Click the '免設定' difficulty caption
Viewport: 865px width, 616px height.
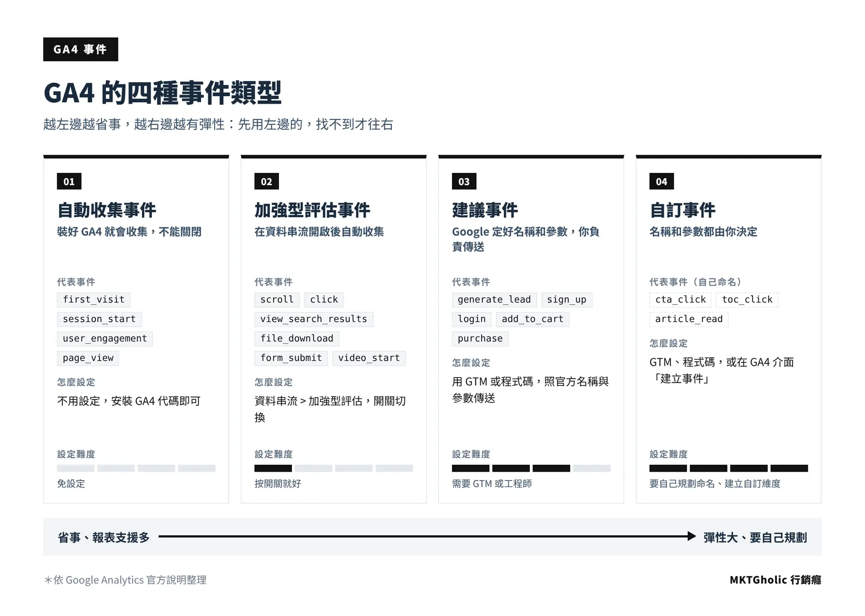(71, 484)
